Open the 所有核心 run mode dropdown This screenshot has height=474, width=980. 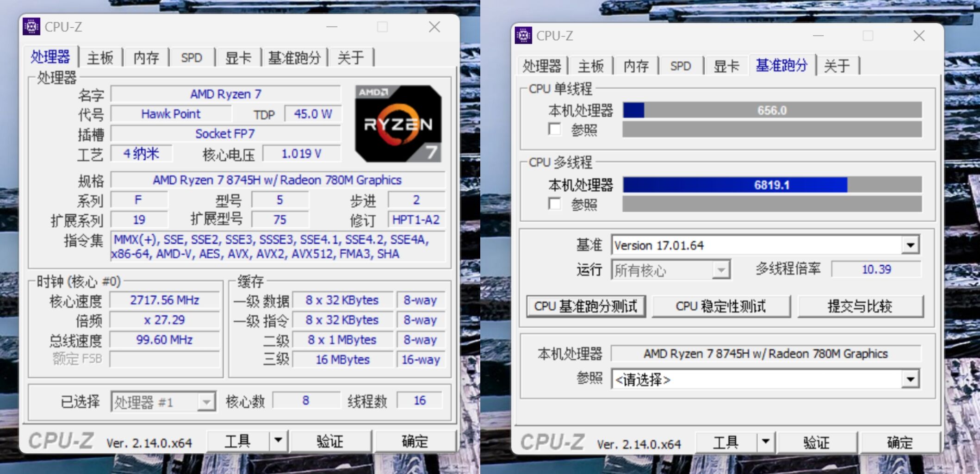[721, 270]
